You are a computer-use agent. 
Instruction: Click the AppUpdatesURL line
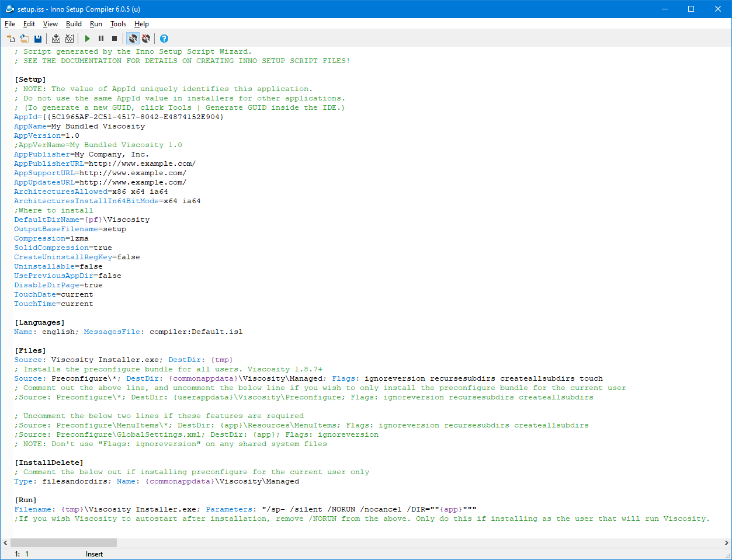tap(100, 182)
